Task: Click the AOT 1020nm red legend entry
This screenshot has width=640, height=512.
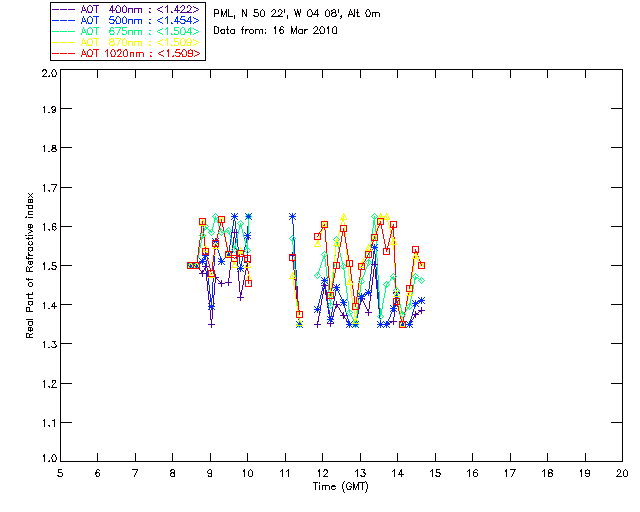Action: pyautogui.click(x=127, y=53)
